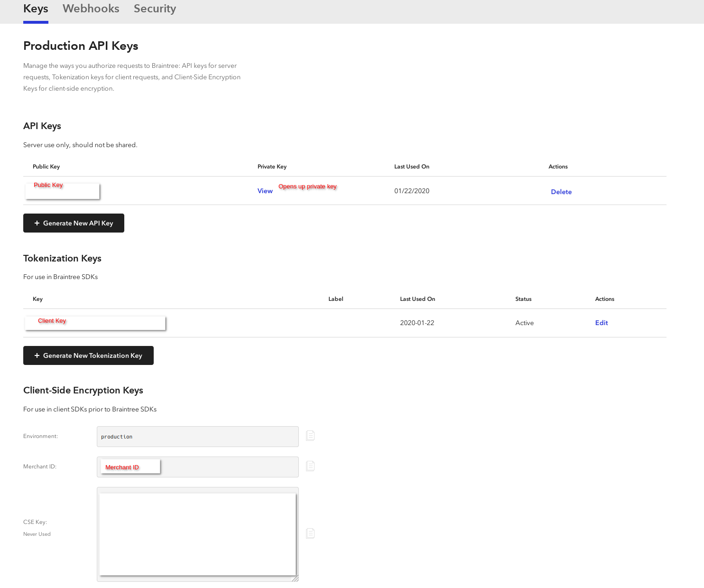Click the Environment field showing production
Viewport: 704px width, 588px height.
(198, 437)
